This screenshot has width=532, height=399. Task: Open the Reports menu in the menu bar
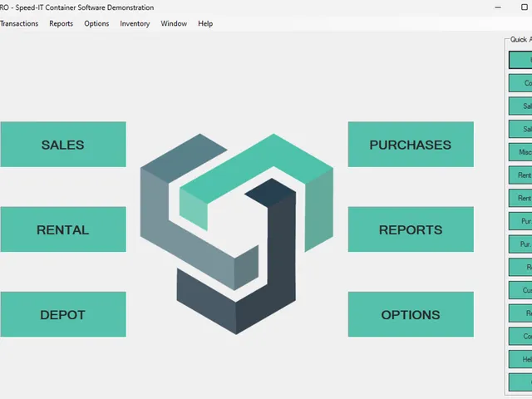coord(61,24)
